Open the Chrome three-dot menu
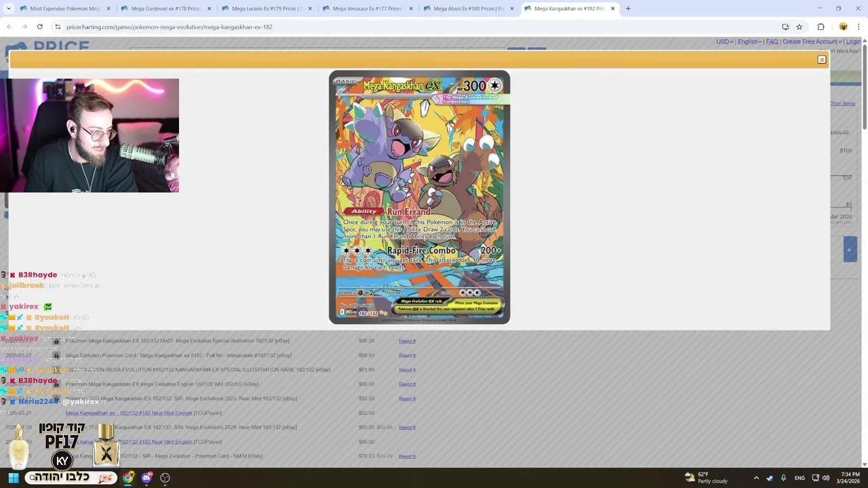Viewport: 868px width, 488px height. point(859,26)
